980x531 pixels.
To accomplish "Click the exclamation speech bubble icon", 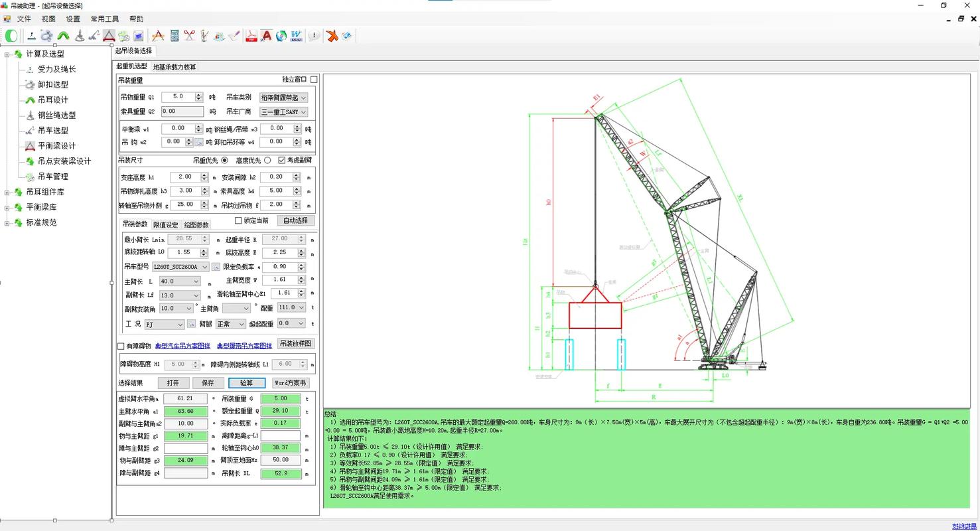I will tap(314, 36).
